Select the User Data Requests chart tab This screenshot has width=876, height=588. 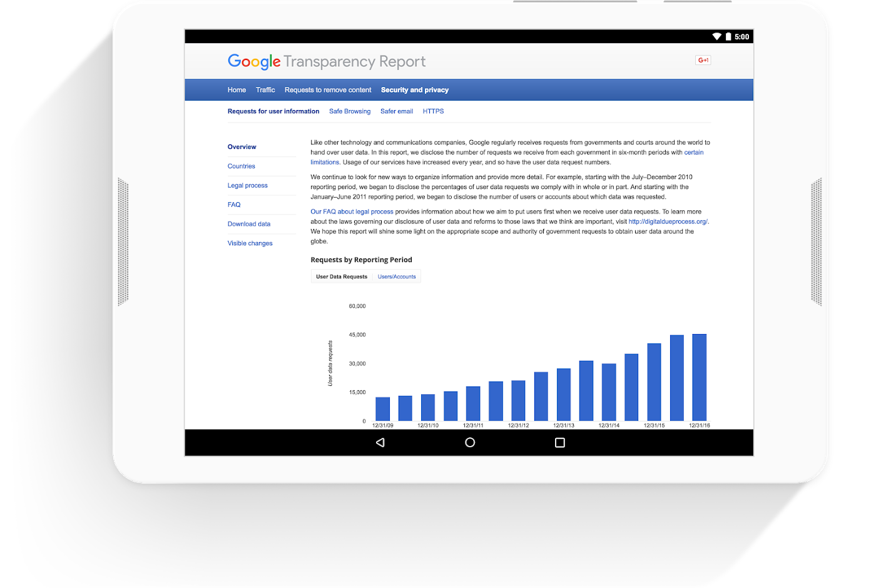[x=342, y=276]
